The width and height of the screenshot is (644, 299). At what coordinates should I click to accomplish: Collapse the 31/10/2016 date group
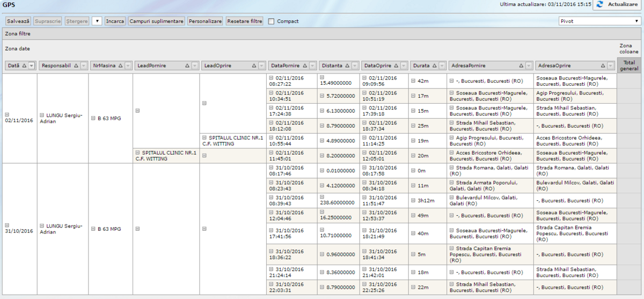click(x=7, y=225)
